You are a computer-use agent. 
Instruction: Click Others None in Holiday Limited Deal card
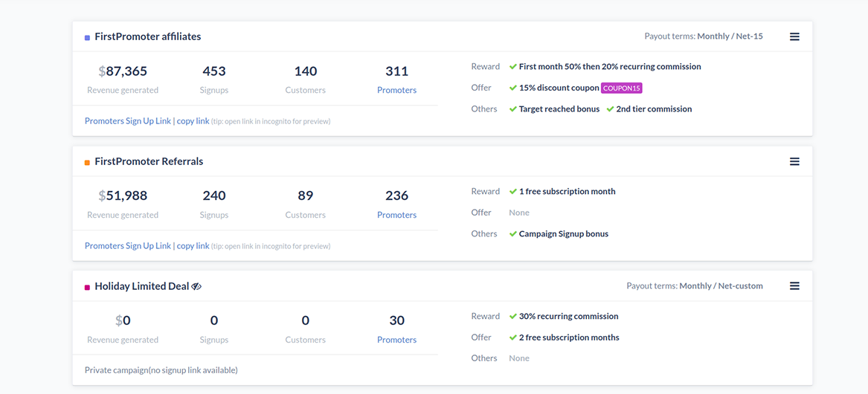[519, 358]
